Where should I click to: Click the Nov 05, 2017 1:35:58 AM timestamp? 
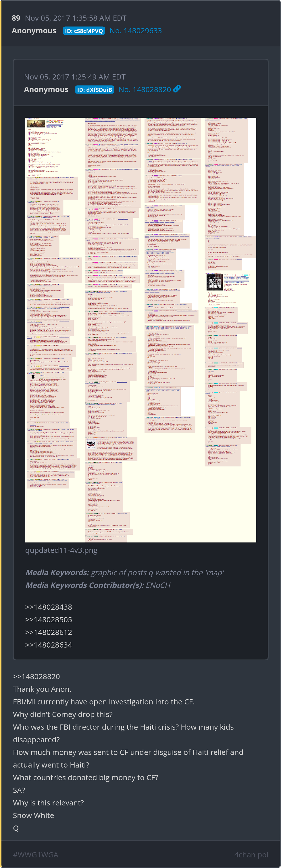pyautogui.click(x=76, y=18)
